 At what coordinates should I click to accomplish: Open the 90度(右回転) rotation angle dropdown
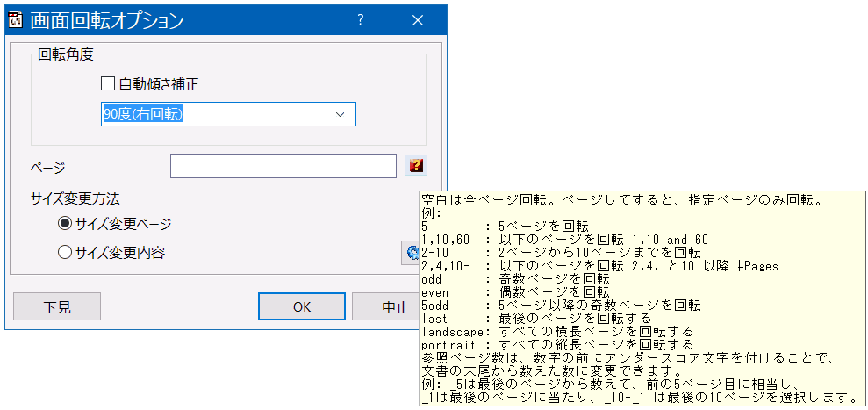point(228,114)
